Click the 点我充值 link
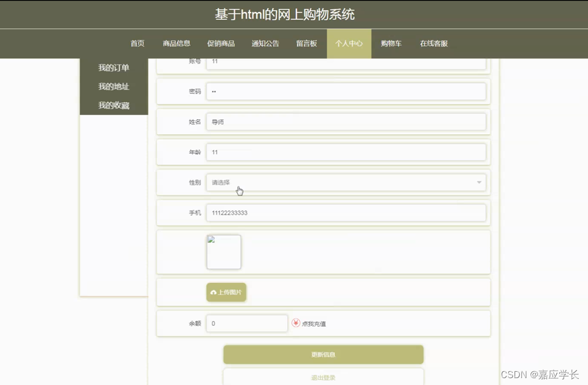The width and height of the screenshot is (588, 385). (314, 324)
